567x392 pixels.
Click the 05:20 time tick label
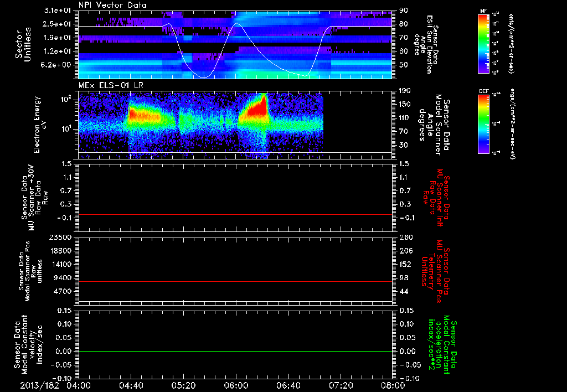[x=183, y=385]
